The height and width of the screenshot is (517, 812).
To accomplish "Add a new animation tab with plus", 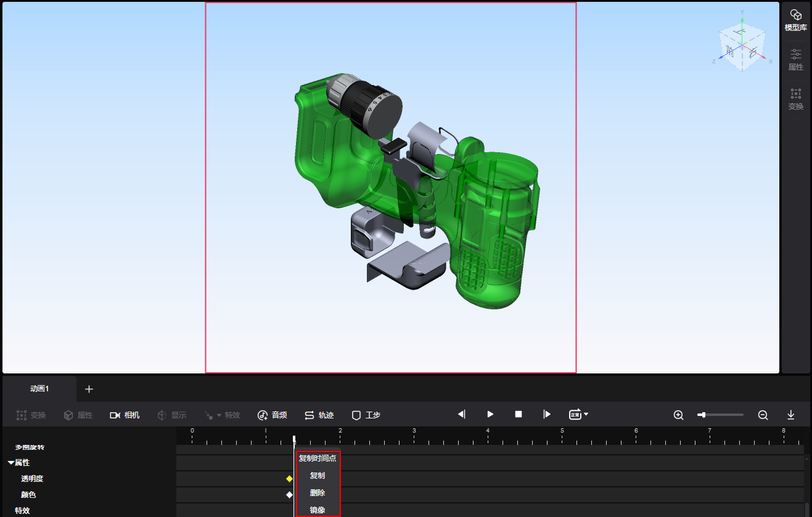I will pyautogui.click(x=89, y=389).
